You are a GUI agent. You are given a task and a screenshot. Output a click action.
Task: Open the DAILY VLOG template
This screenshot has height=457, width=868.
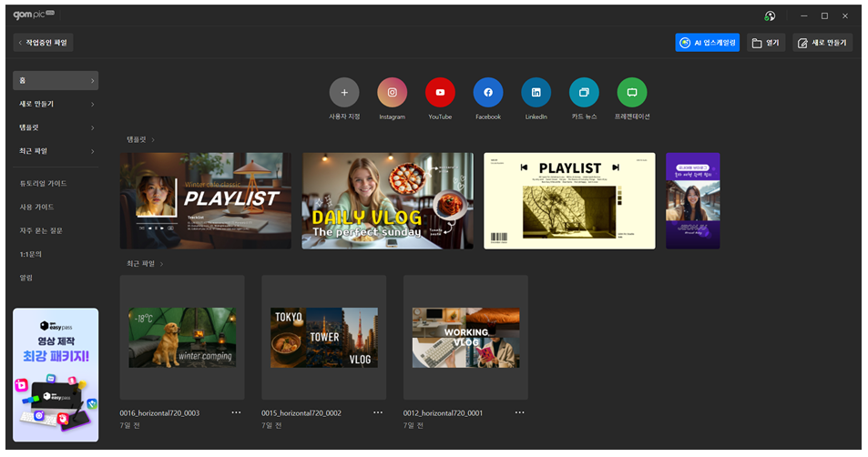(x=387, y=201)
